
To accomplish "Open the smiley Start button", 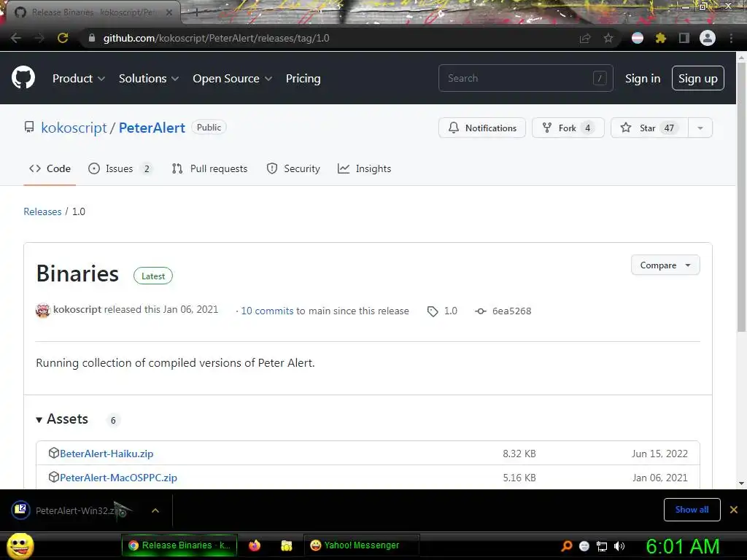I will [20, 545].
